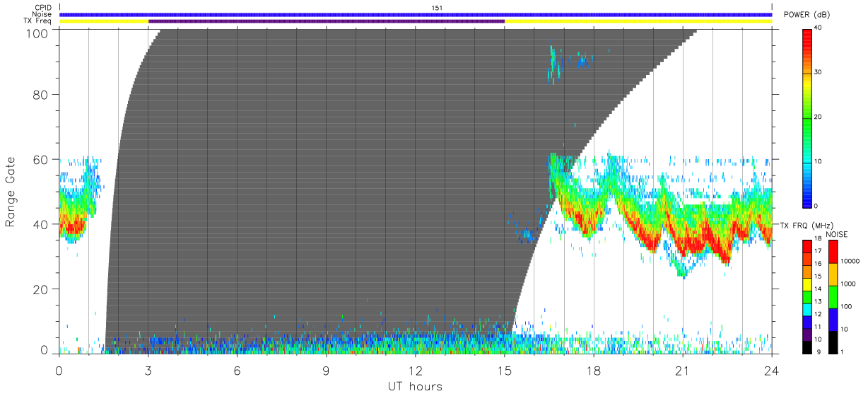The image size is (868, 401).
Task: Click the CPID label at top left
Action: [x=42, y=7]
